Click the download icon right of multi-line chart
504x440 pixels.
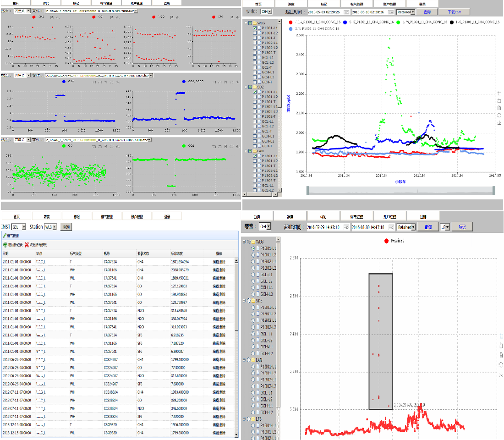pos(499,123)
